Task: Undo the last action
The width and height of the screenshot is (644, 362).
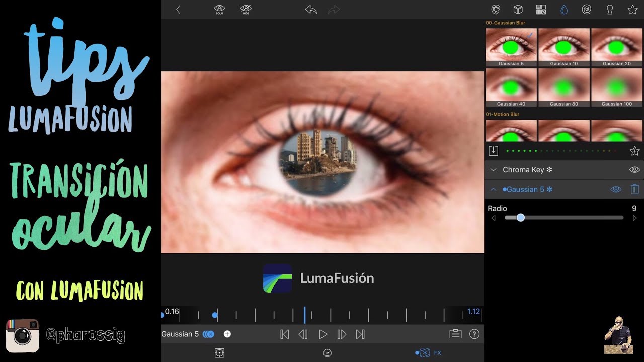Action: pyautogui.click(x=311, y=10)
